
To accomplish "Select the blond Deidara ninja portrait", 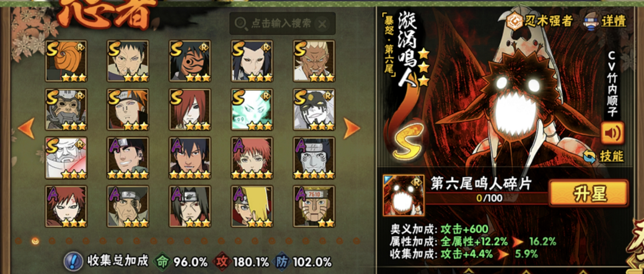I will click(x=252, y=206).
